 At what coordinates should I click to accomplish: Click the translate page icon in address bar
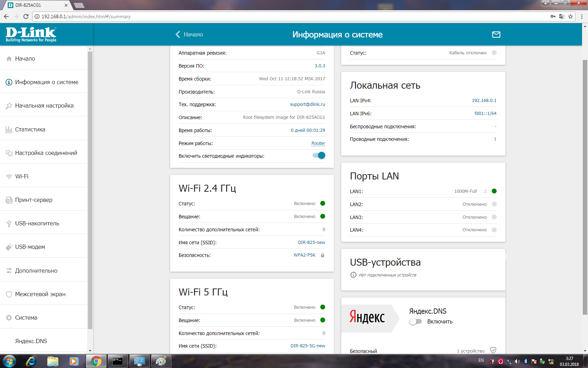point(562,16)
